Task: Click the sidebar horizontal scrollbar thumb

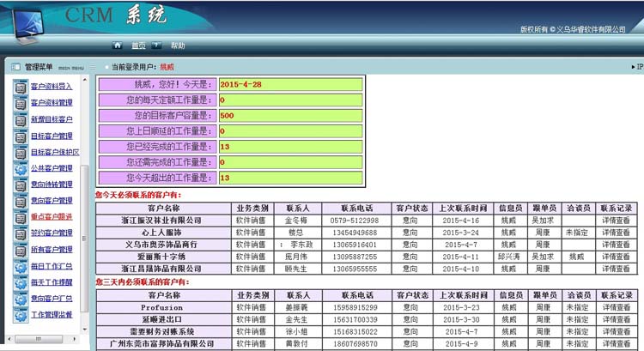Action: click(x=39, y=339)
